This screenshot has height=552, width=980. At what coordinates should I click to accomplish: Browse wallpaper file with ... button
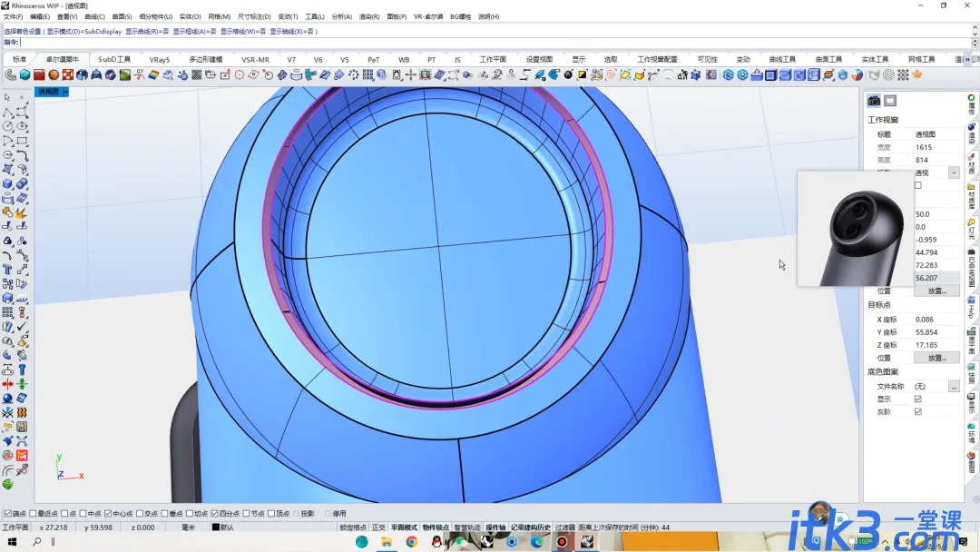tap(954, 387)
